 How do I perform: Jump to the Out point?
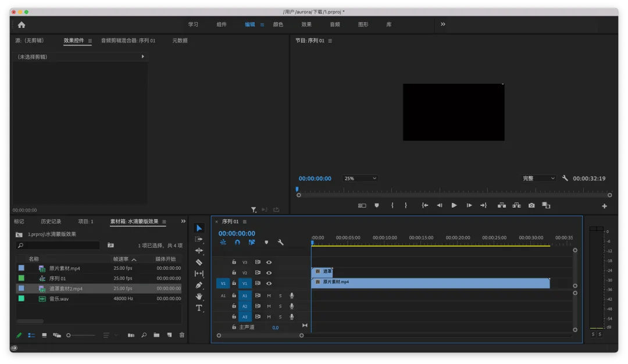(x=483, y=205)
